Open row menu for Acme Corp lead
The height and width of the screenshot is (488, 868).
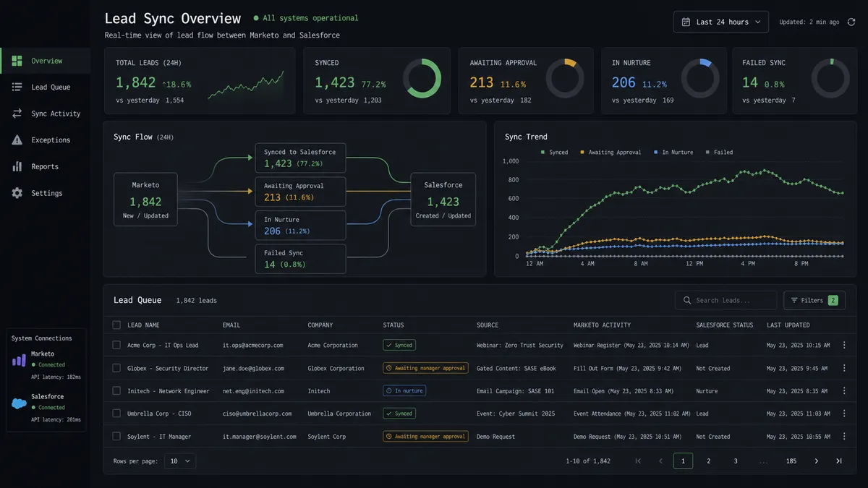click(844, 346)
